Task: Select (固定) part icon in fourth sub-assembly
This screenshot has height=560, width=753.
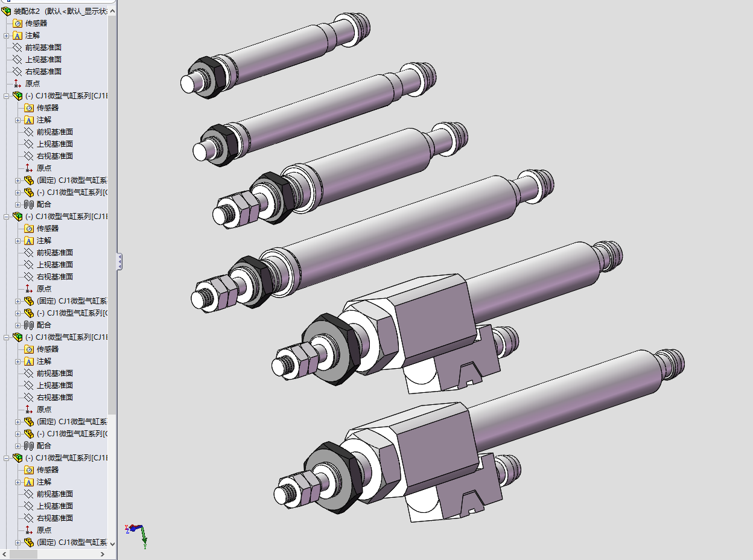Action: pyautogui.click(x=28, y=542)
